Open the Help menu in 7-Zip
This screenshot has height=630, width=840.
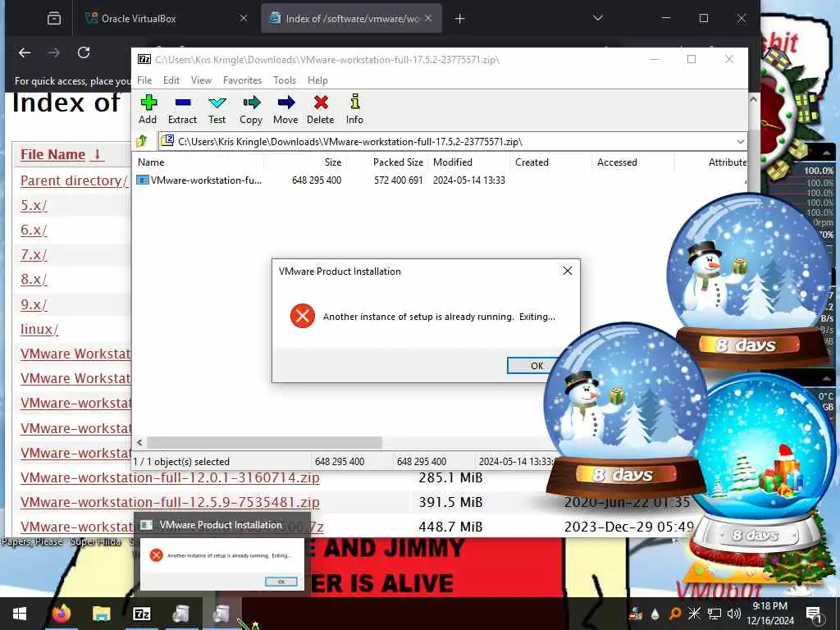pyautogui.click(x=317, y=80)
